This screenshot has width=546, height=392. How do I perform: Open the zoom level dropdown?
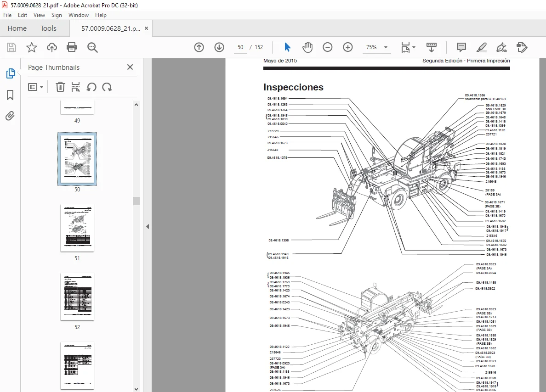(x=386, y=47)
